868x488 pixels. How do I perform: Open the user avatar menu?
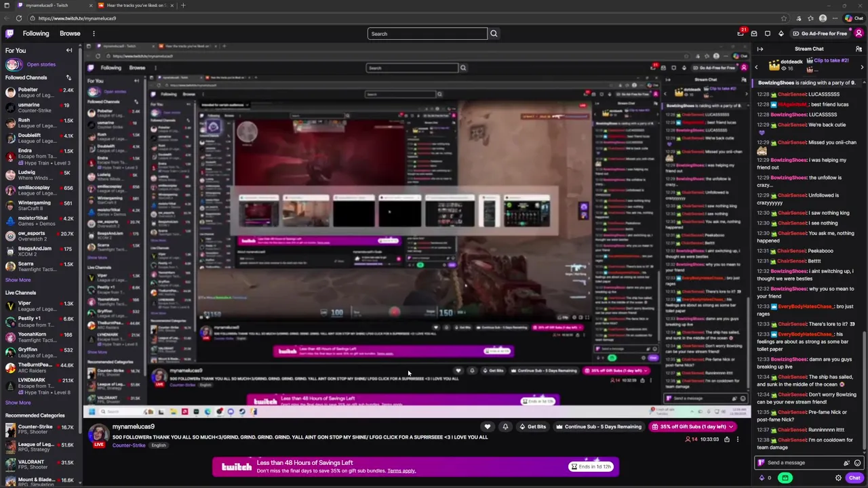coord(859,33)
